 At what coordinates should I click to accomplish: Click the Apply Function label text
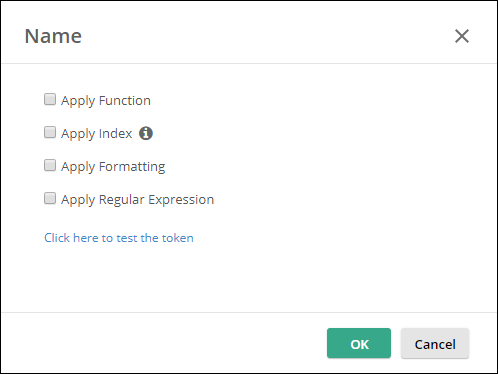(x=106, y=101)
